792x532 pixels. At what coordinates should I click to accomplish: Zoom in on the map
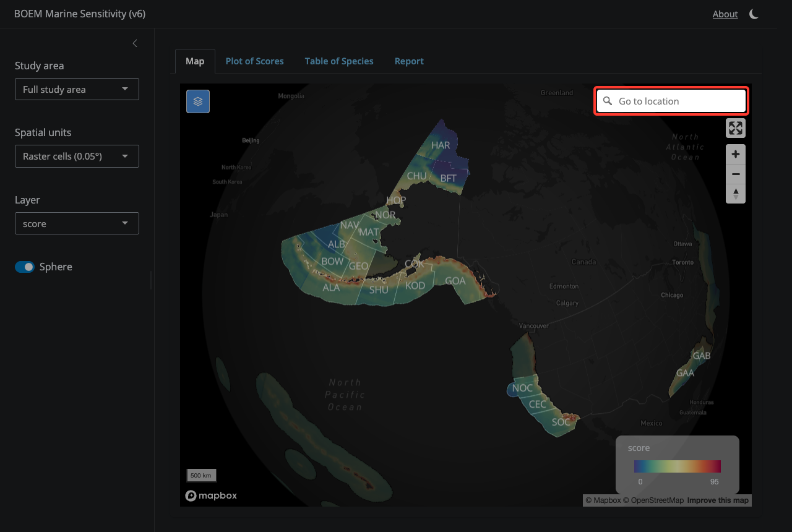[736, 154]
